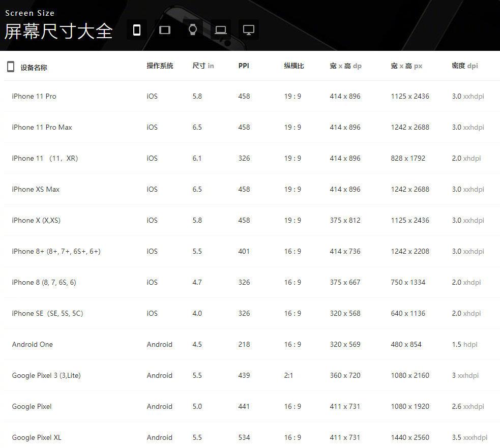Click the 屏幕尺寸大全 page title

58,32
